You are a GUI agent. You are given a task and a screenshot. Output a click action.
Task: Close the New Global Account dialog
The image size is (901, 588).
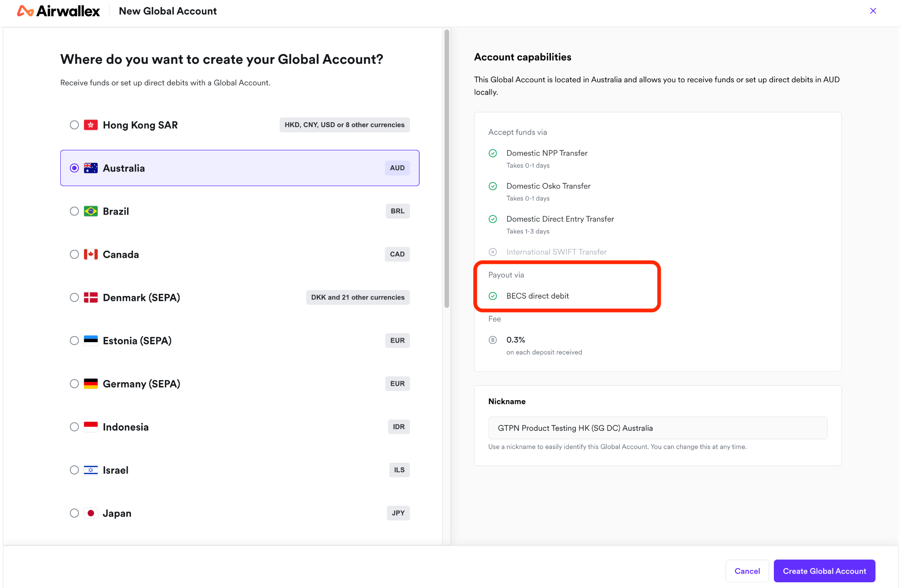click(873, 11)
